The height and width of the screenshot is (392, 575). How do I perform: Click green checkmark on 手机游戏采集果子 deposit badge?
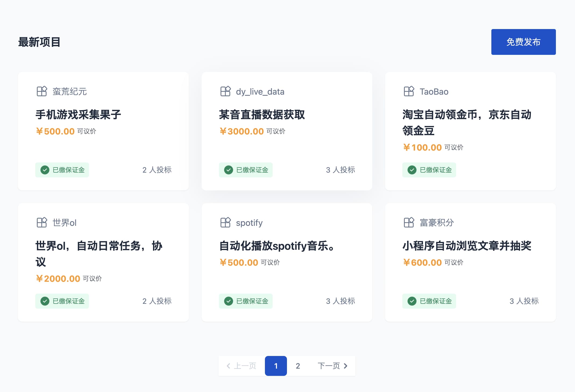tap(45, 170)
